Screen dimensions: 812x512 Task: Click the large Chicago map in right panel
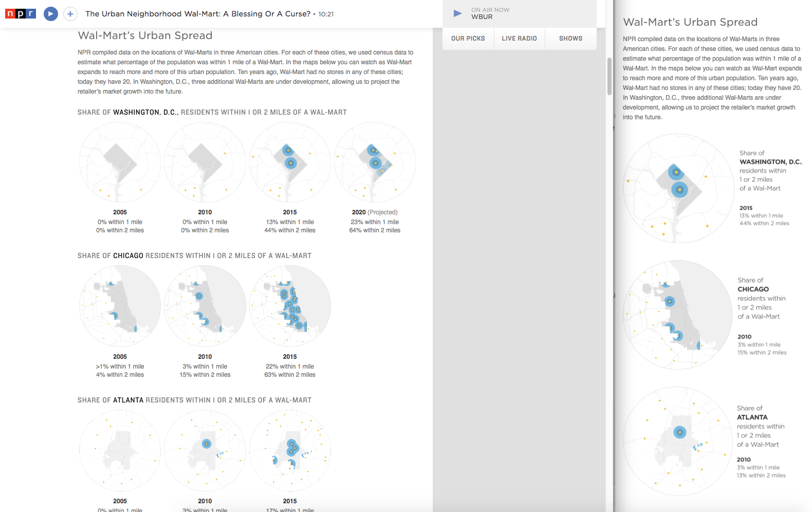[677, 315]
